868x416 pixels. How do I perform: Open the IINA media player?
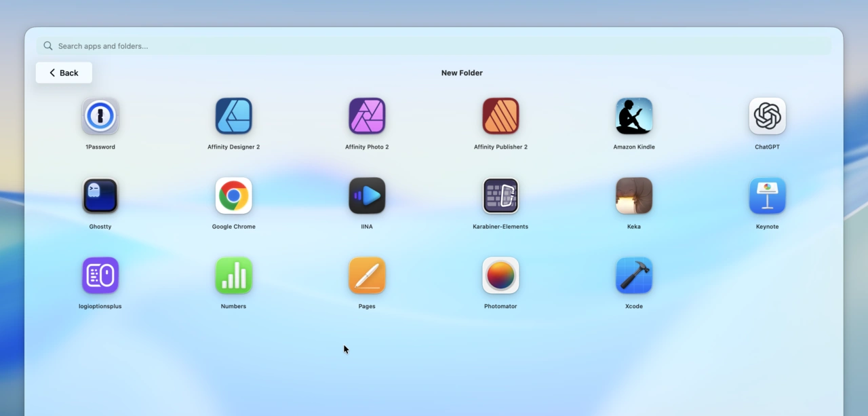367,196
